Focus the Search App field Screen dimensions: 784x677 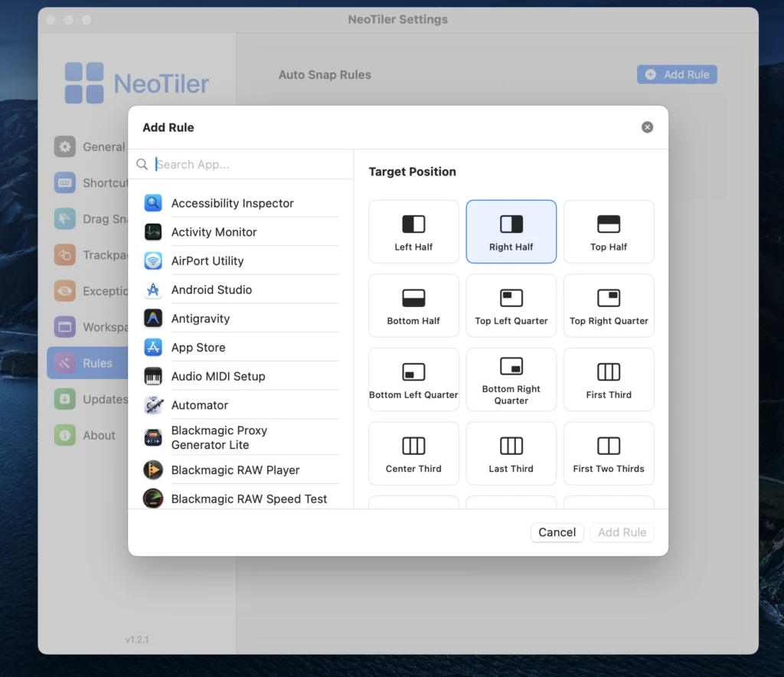pyautogui.click(x=241, y=165)
